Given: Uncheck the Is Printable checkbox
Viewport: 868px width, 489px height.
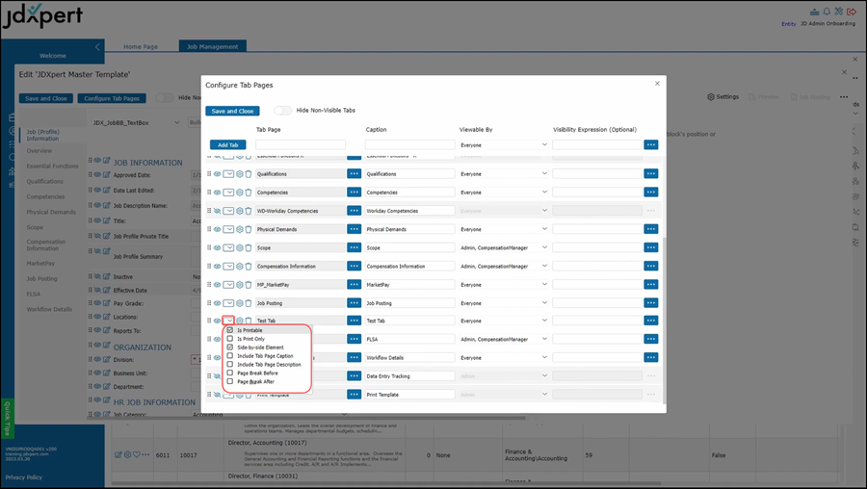Looking at the screenshot, I should [x=230, y=330].
